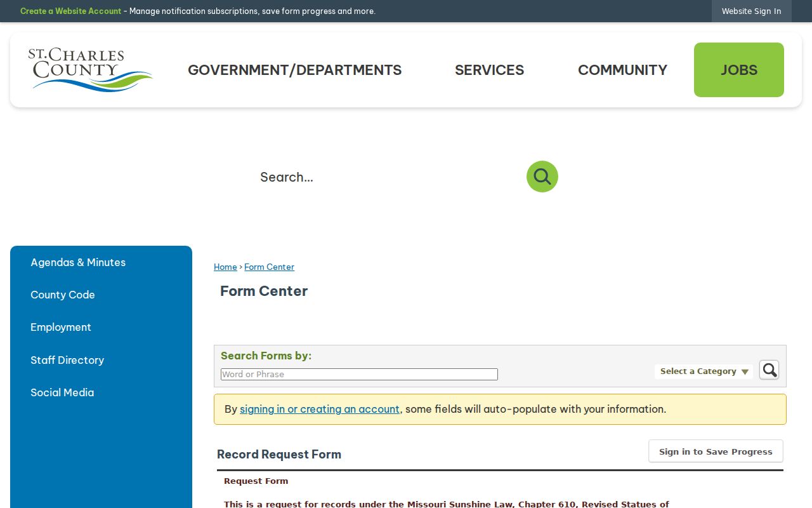
Task: Focus the Word or Phrase search field
Action: point(359,375)
